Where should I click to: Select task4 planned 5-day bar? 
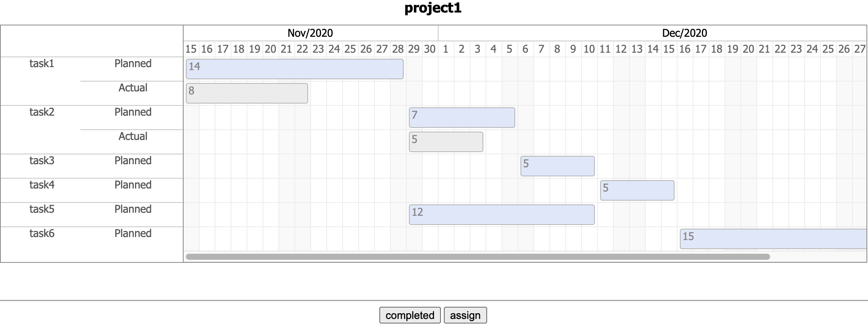coord(637,190)
